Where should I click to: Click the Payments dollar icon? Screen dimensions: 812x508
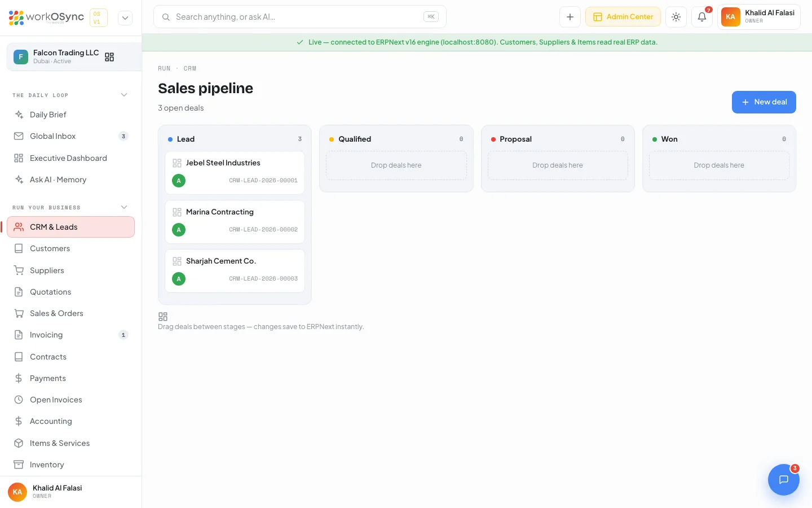pyautogui.click(x=19, y=378)
